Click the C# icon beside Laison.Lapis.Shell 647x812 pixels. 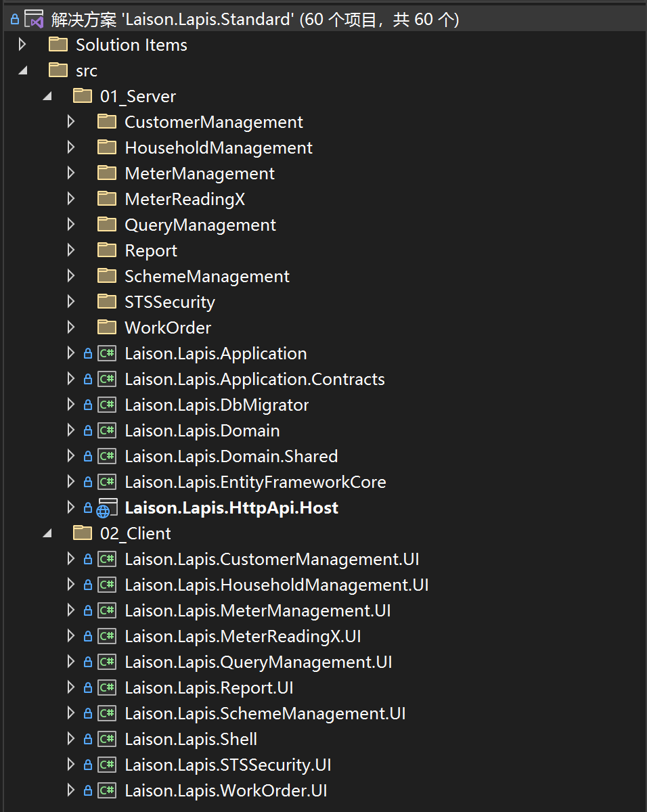pyautogui.click(x=106, y=739)
